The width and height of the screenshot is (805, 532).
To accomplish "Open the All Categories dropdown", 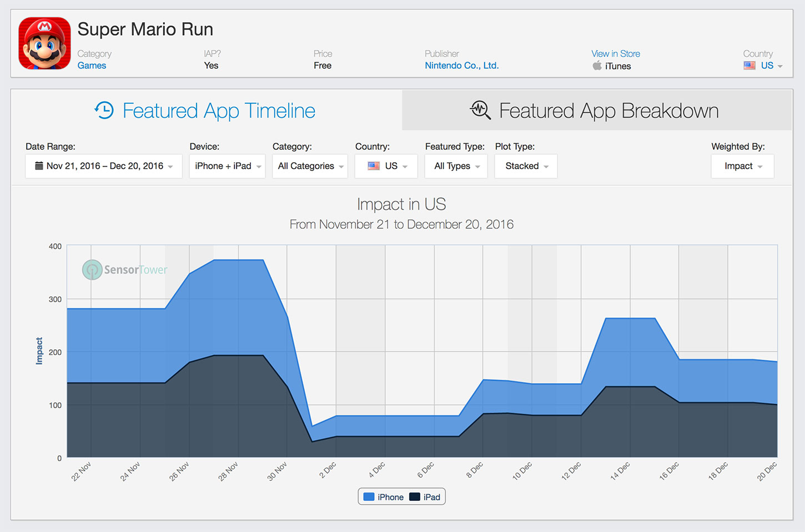I will [310, 166].
